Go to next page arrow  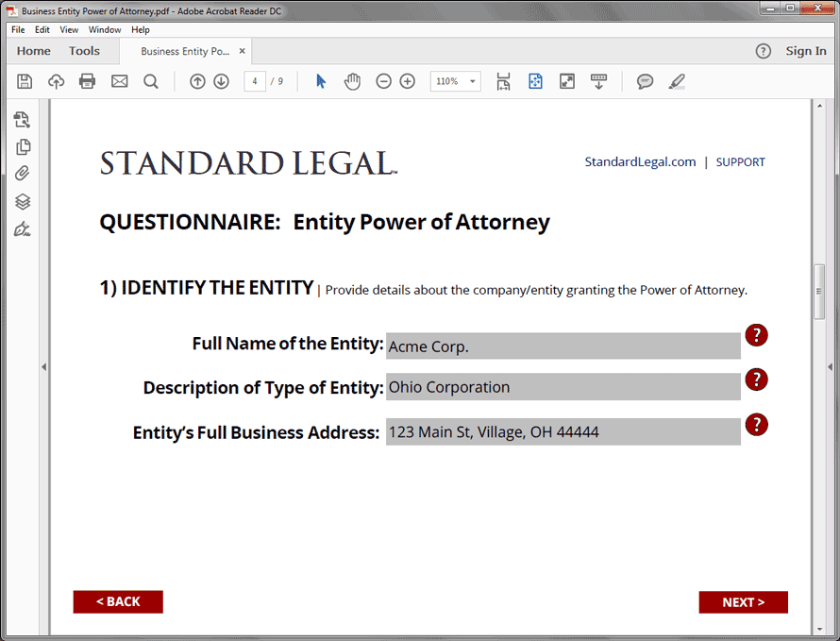point(221,81)
